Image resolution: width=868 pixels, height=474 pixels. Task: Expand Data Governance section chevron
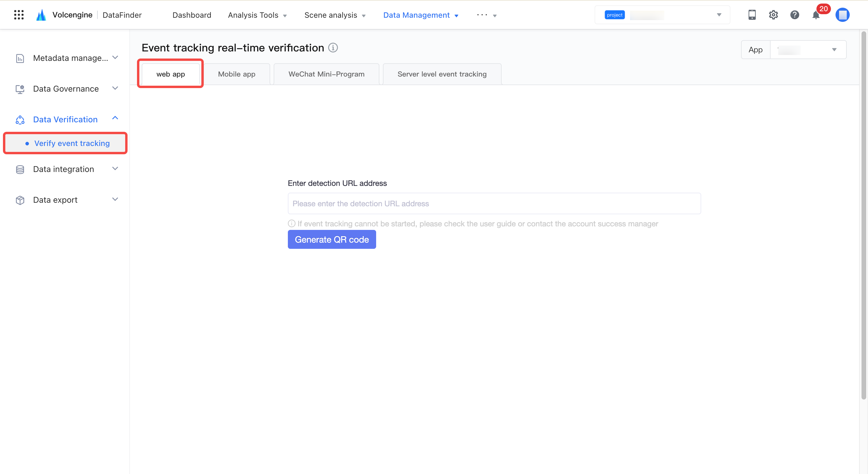[x=115, y=88]
